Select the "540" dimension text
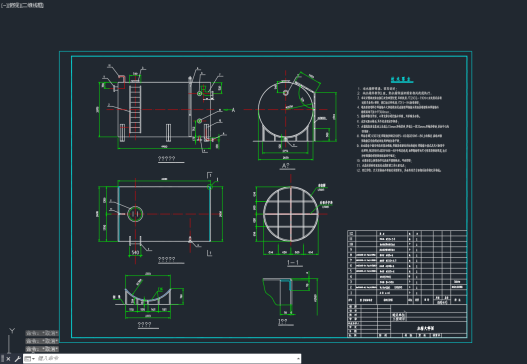Viewport: 527px width, 364px height. coord(135,252)
